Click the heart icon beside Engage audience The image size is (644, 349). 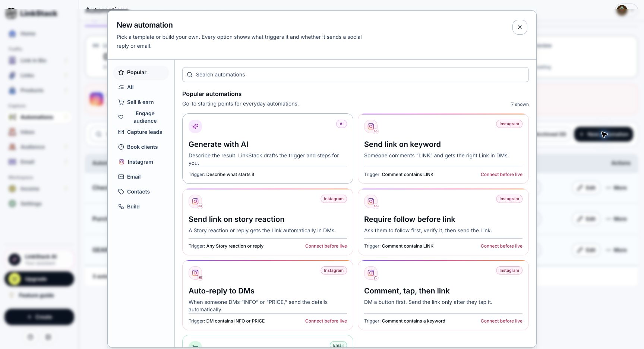point(121,117)
